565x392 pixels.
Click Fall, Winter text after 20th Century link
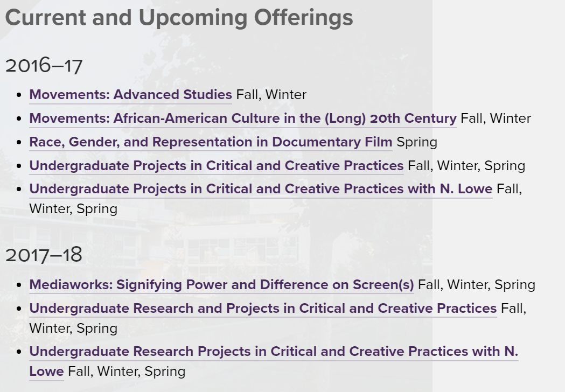point(496,118)
